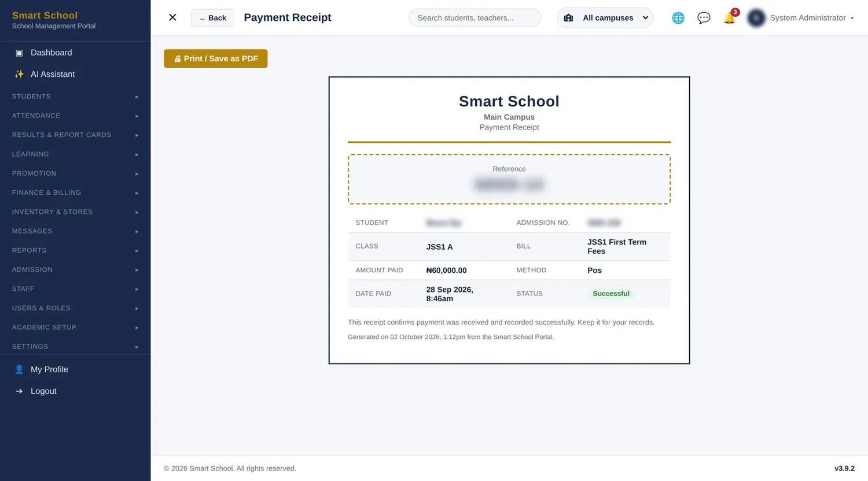Click Logout arrow icon

coord(19,391)
